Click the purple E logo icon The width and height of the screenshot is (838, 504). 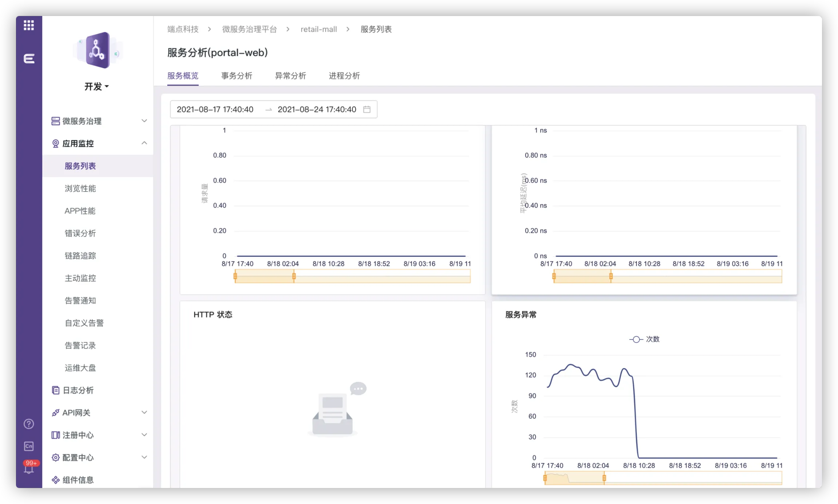[x=29, y=59]
